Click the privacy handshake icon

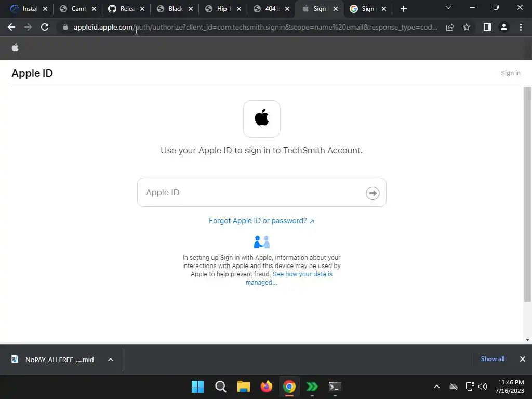262,242
